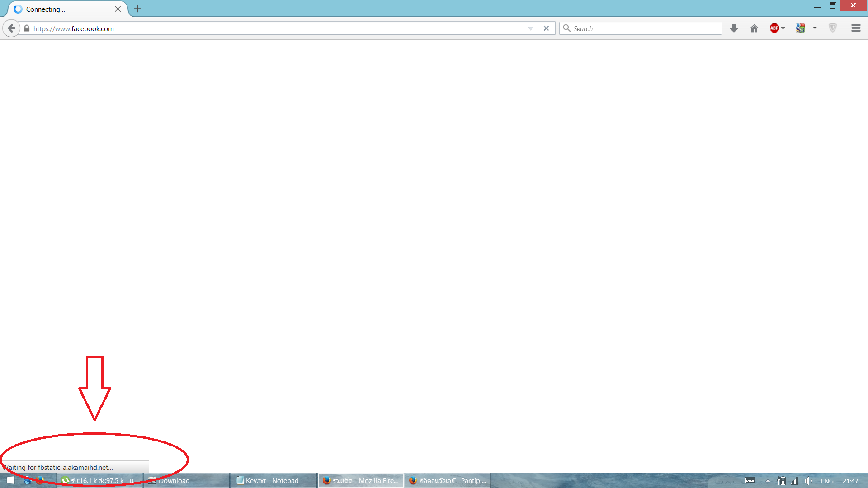Open the Downloads arrow button
Image resolution: width=868 pixels, height=488 pixels.
pos(734,28)
